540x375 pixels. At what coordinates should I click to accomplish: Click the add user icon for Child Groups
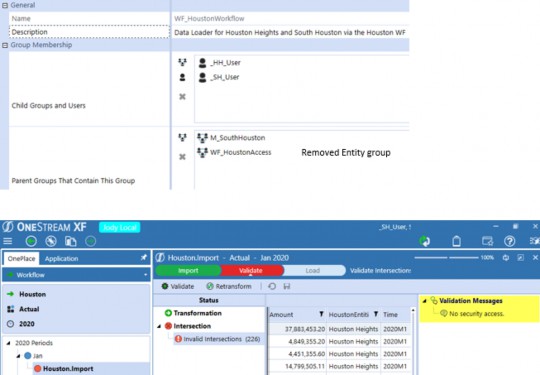click(182, 77)
